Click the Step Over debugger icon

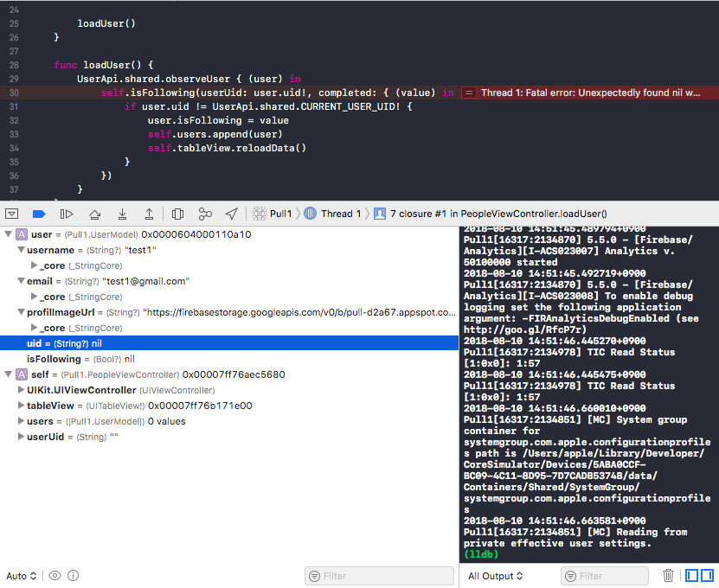pyautogui.click(x=94, y=214)
